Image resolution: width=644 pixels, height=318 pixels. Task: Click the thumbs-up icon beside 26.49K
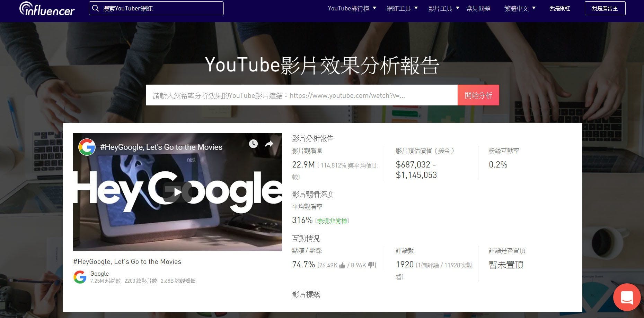[x=342, y=265]
